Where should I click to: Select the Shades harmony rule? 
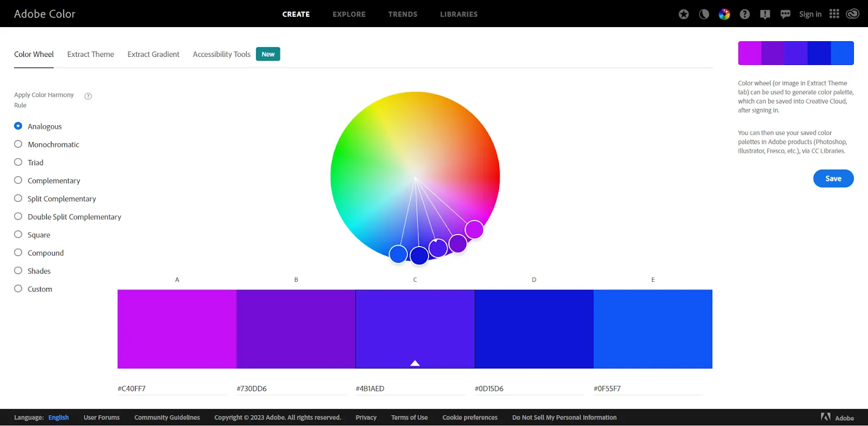(33, 270)
